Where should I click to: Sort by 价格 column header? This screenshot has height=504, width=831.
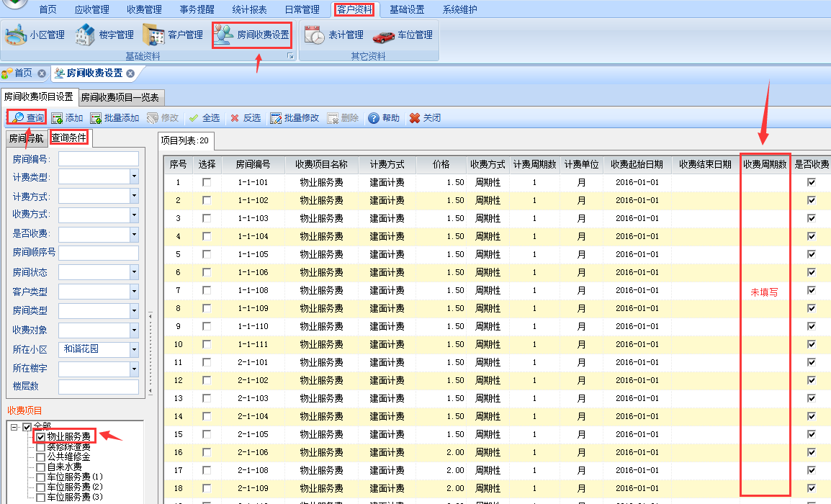click(x=441, y=165)
